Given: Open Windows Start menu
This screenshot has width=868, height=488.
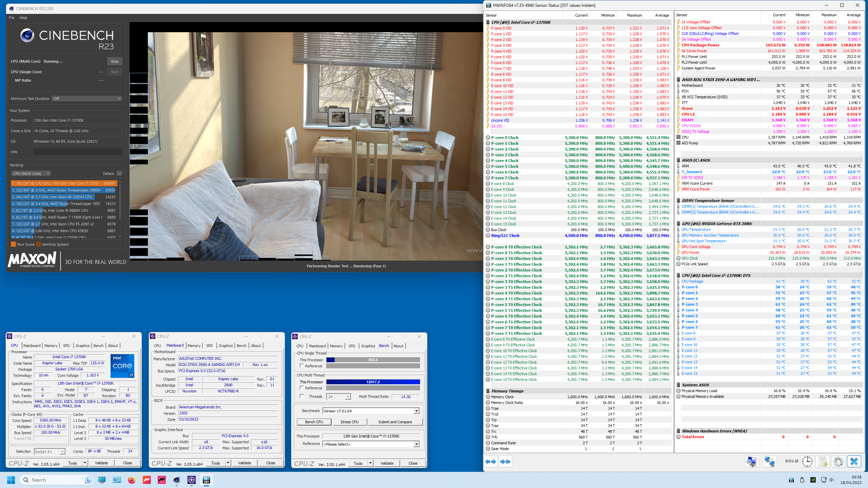Looking at the screenshot, I should [x=11, y=480].
